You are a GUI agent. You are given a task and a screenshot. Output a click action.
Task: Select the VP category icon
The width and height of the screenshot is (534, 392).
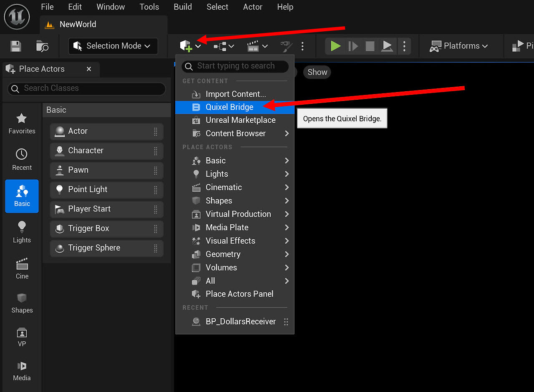coord(22,337)
